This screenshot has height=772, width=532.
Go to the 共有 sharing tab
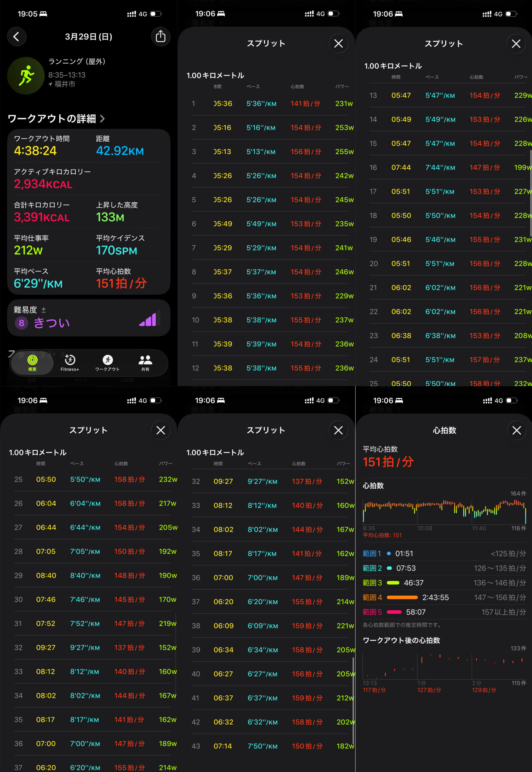[145, 363]
